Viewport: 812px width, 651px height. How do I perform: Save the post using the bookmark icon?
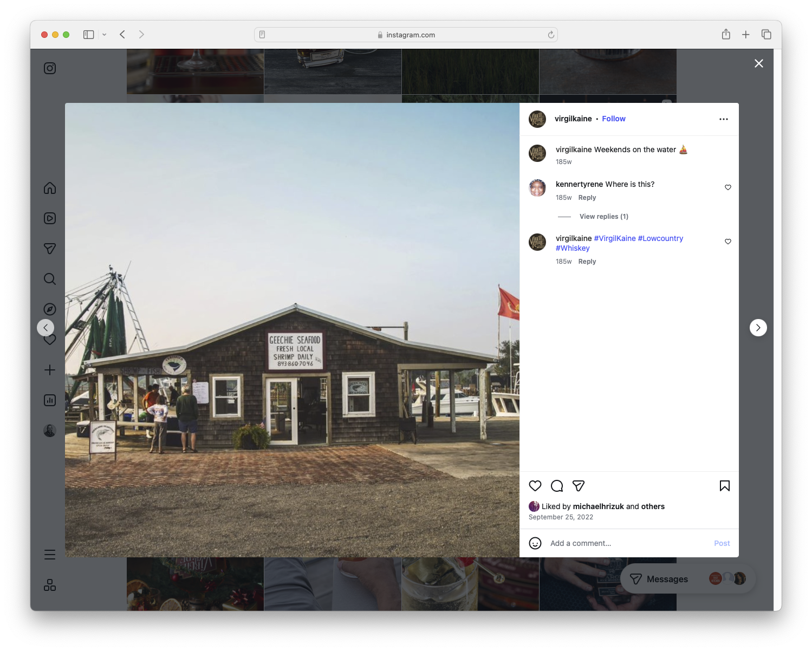coord(725,486)
